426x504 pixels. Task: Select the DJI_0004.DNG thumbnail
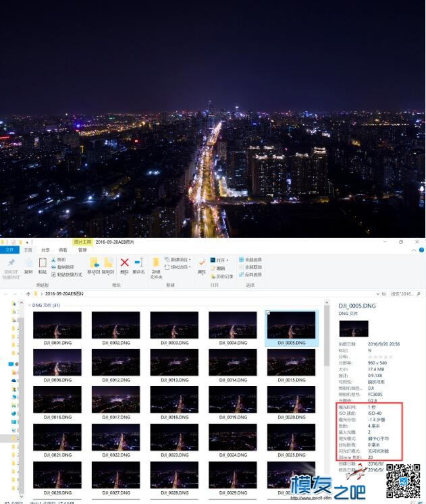pos(233,325)
